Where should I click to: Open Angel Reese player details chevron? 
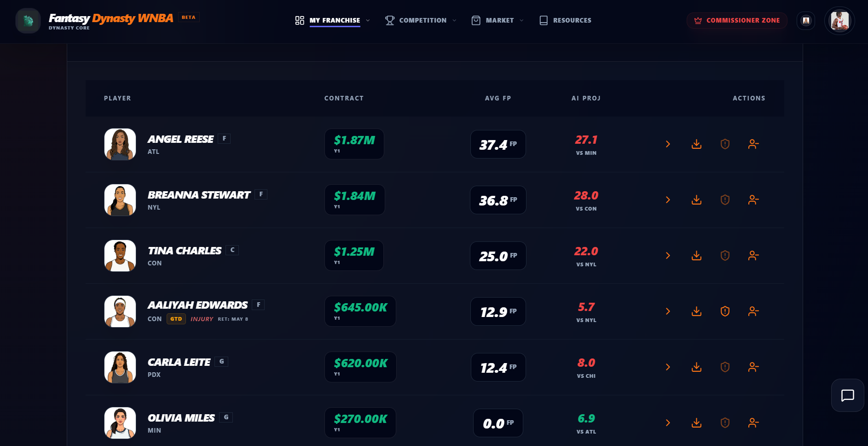[668, 144]
